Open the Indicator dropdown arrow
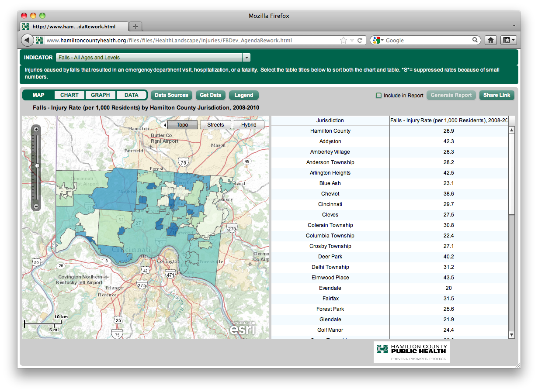The height and width of the screenshot is (392, 538). [x=246, y=58]
